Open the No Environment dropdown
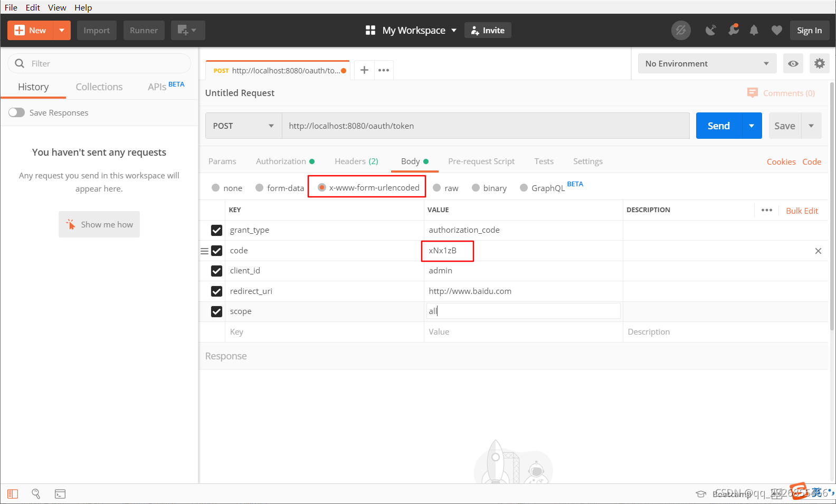This screenshot has width=836, height=504. coord(707,63)
